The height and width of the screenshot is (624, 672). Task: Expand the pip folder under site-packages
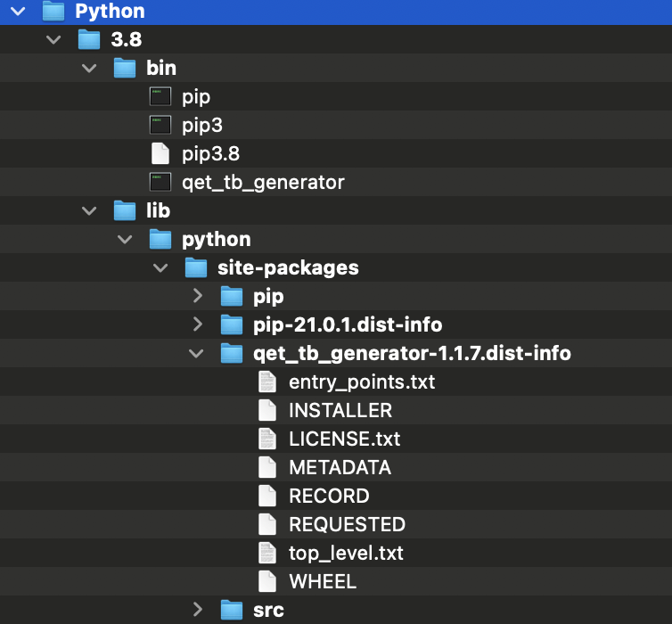coord(198,297)
